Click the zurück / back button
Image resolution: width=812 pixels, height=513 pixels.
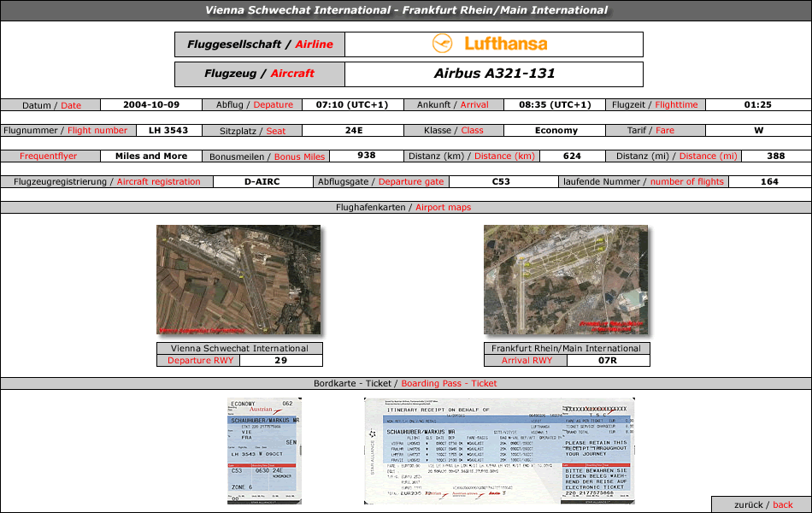(x=762, y=504)
